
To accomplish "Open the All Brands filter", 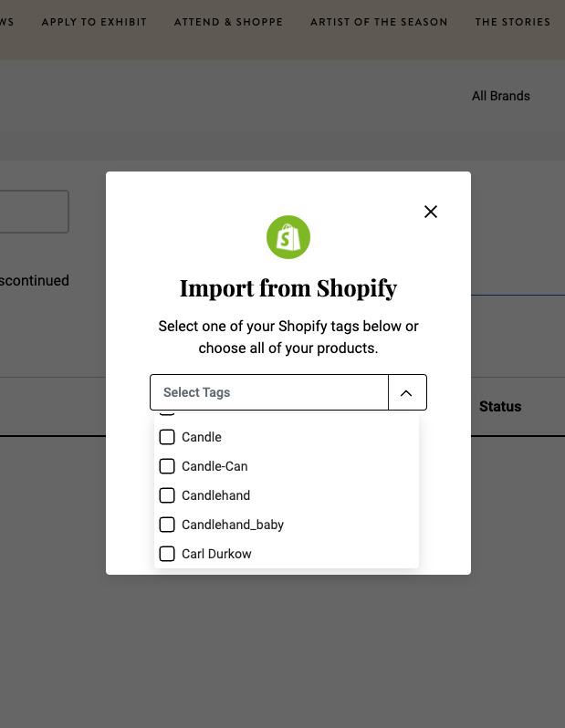I will click(500, 96).
